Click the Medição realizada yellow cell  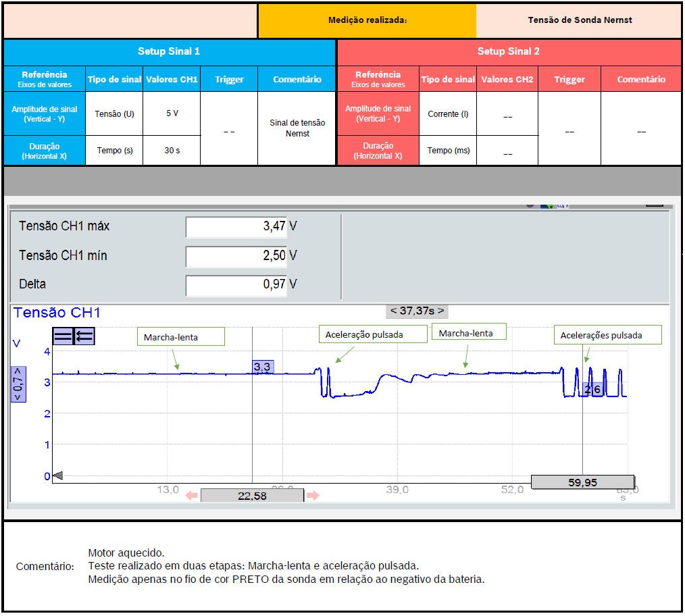(x=367, y=20)
